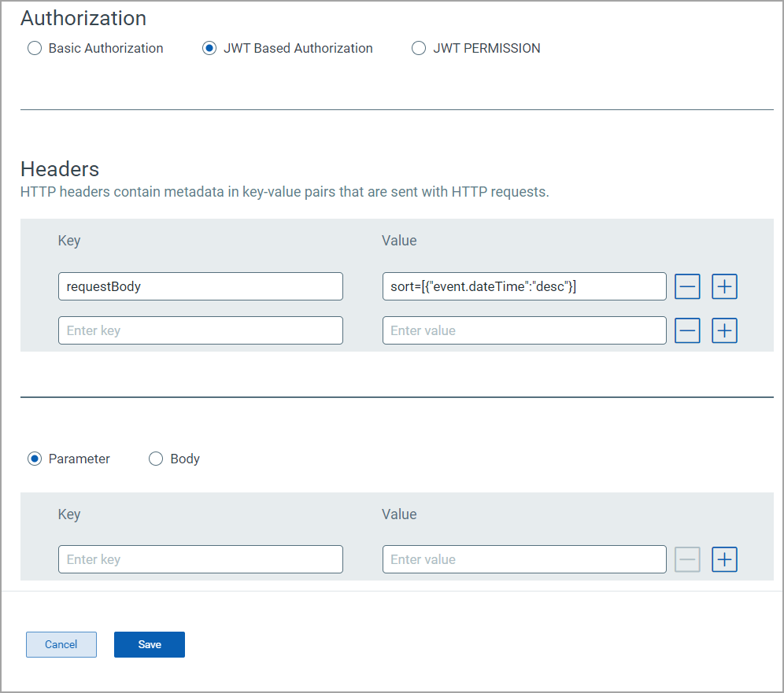Click the disabled minus icon in the Parameter section

click(687, 559)
